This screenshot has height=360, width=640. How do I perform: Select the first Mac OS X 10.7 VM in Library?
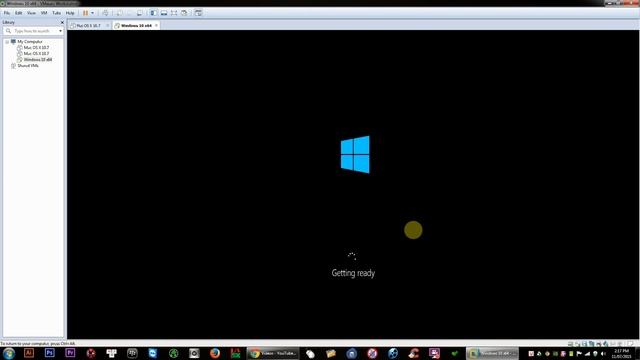click(x=36, y=47)
